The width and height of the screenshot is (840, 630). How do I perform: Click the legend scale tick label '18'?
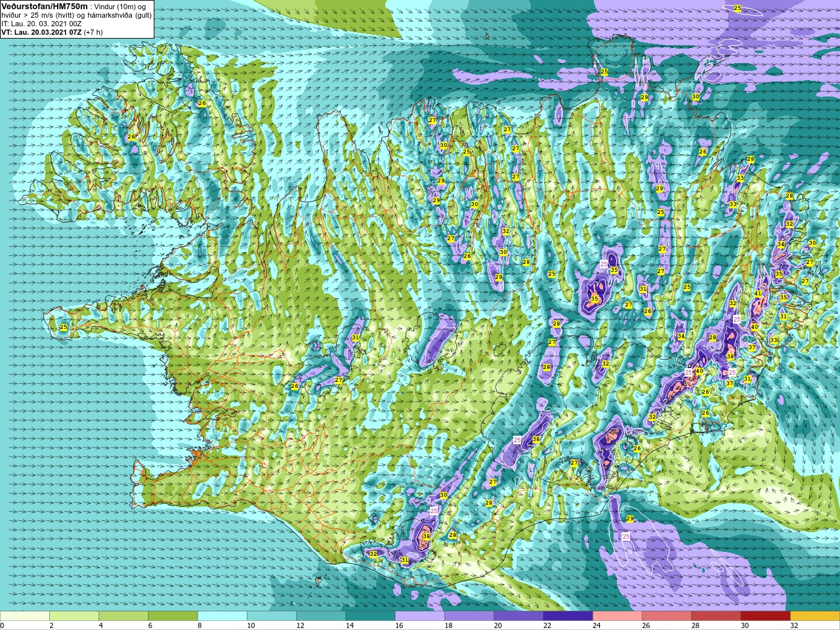[x=448, y=625]
